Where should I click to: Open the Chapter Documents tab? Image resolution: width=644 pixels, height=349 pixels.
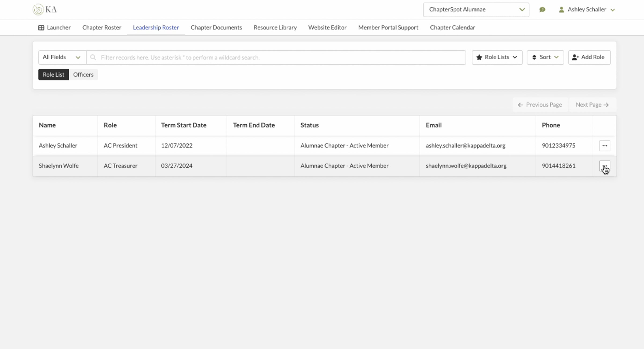(x=216, y=28)
